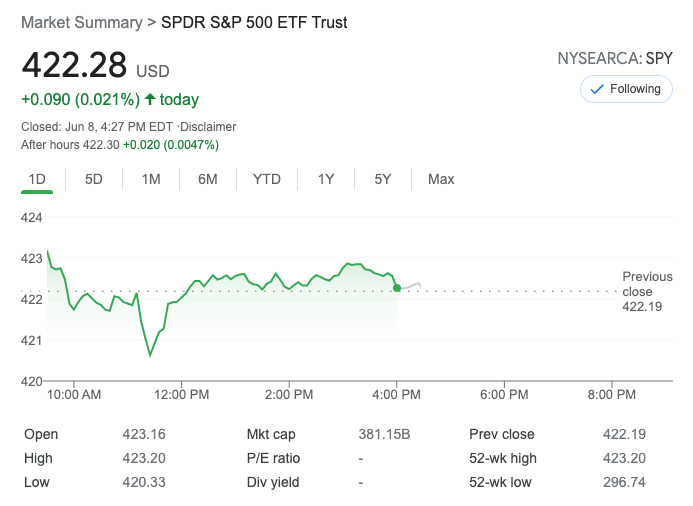Click the Previous close 422.19 chart label
The width and height of the screenshot is (693, 506).
(x=647, y=291)
